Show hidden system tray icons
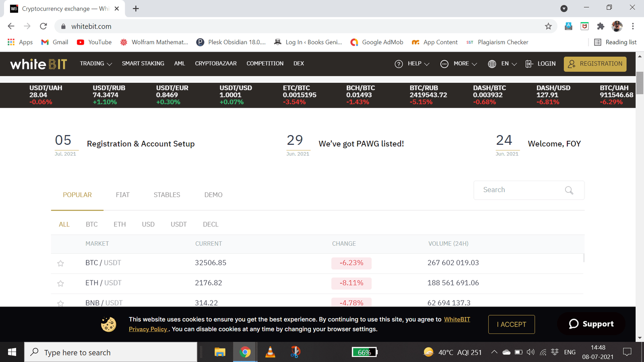 click(x=494, y=352)
